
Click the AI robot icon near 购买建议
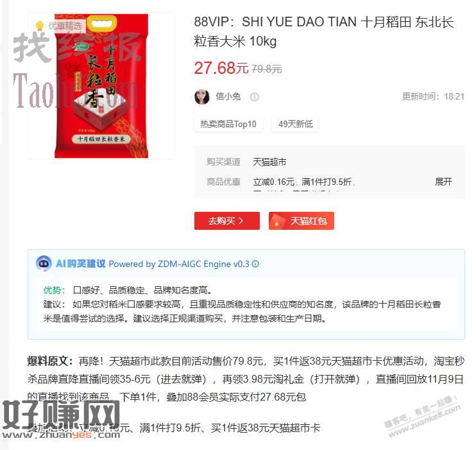pyautogui.click(x=44, y=263)
